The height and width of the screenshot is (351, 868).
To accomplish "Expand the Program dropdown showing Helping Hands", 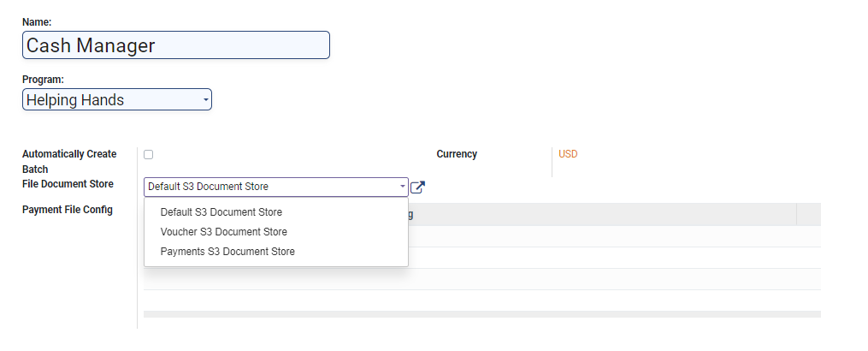I will (117, 100).
